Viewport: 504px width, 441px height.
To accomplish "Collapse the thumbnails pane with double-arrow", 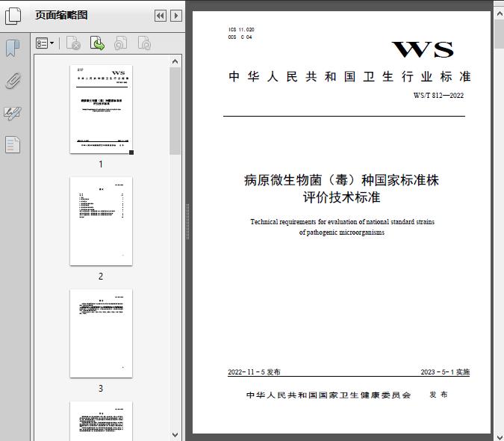I will [x=161, y=16].
